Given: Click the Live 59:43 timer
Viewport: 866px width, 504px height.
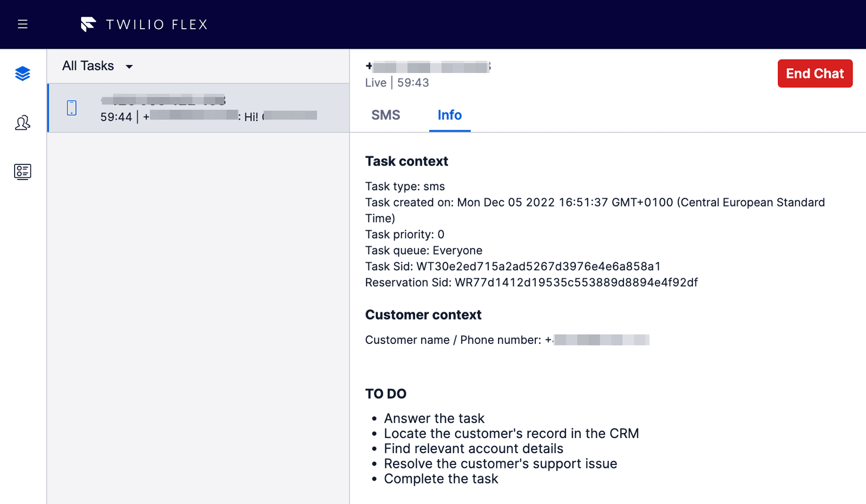Looking at the screenshot, I should (x=397, y=83).
